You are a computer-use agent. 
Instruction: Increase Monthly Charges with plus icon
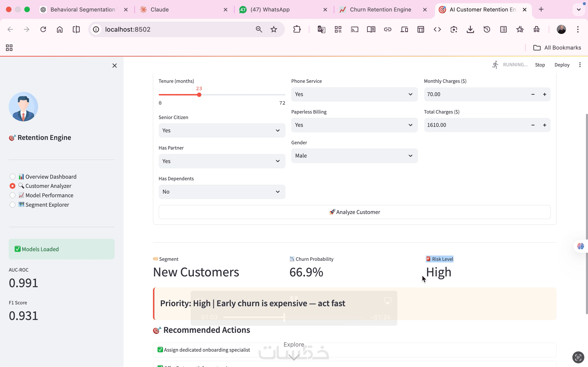(545, 95)
